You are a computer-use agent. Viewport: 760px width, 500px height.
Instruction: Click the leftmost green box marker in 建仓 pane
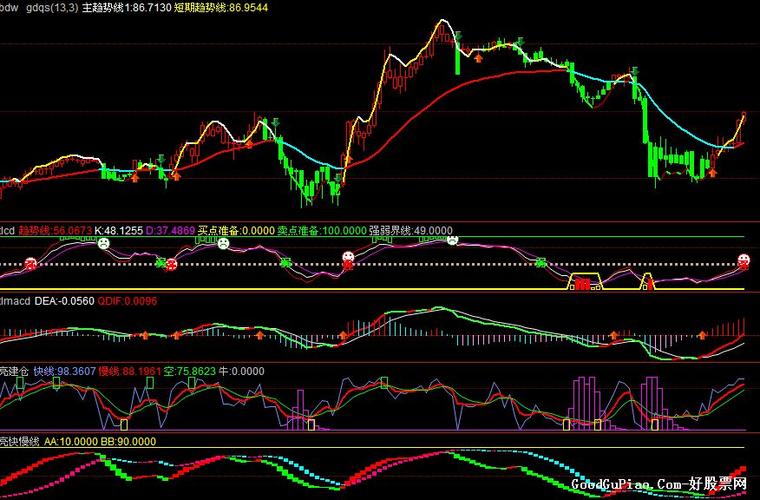(20, 383)
